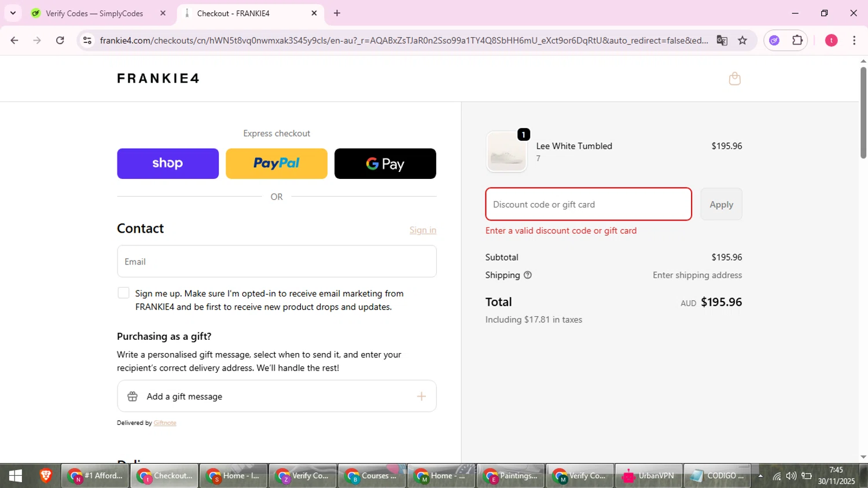Click the page scrollbar down arrow
Viewport: 868px width, 488px height.
tap(863, 457)
